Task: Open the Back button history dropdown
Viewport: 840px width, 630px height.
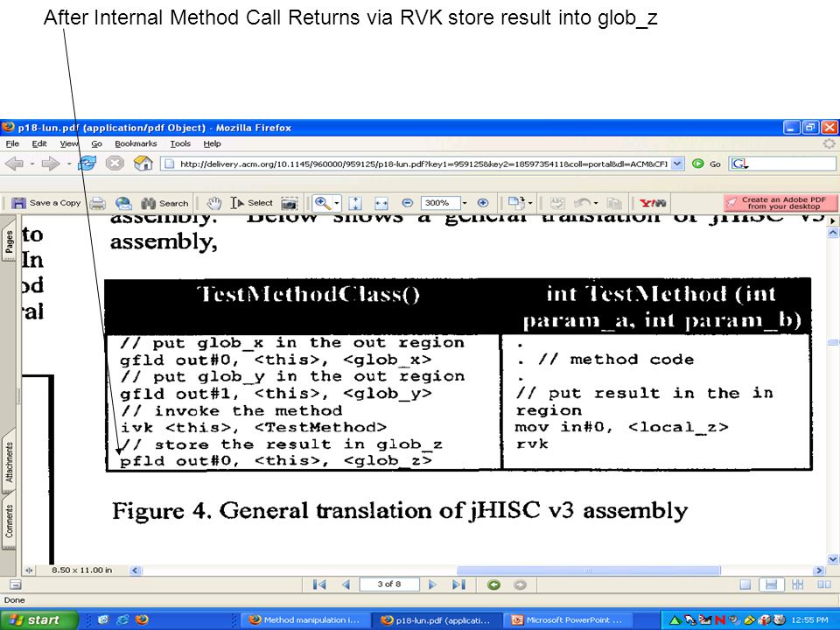Action: (x=32, y=164)
